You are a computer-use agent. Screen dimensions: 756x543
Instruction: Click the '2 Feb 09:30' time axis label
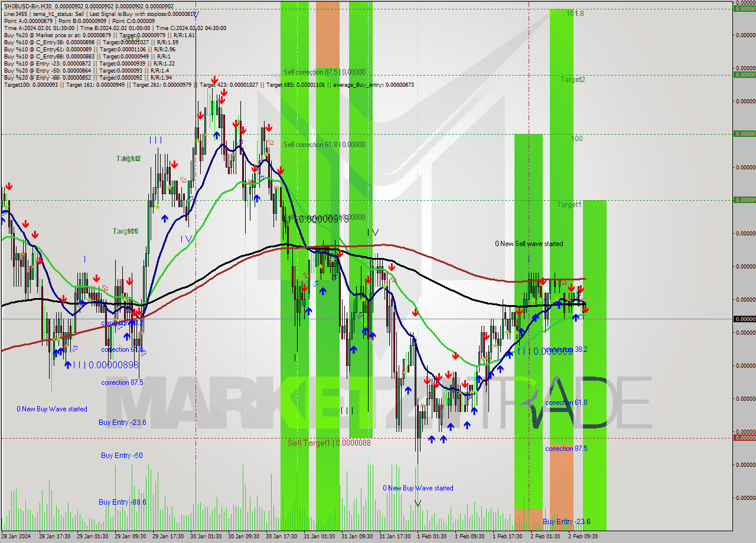[x=583, y=537]
